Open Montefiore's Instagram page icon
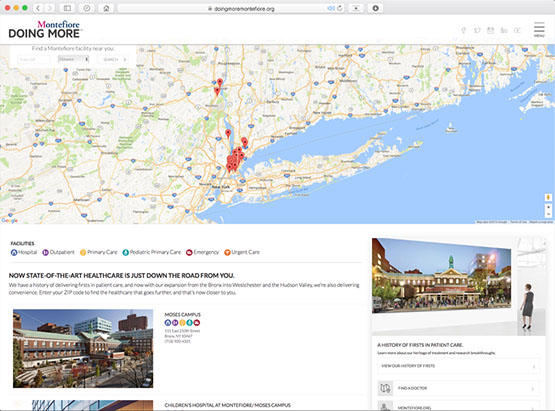This screenshot has width=555, height=411. (490, 30)
